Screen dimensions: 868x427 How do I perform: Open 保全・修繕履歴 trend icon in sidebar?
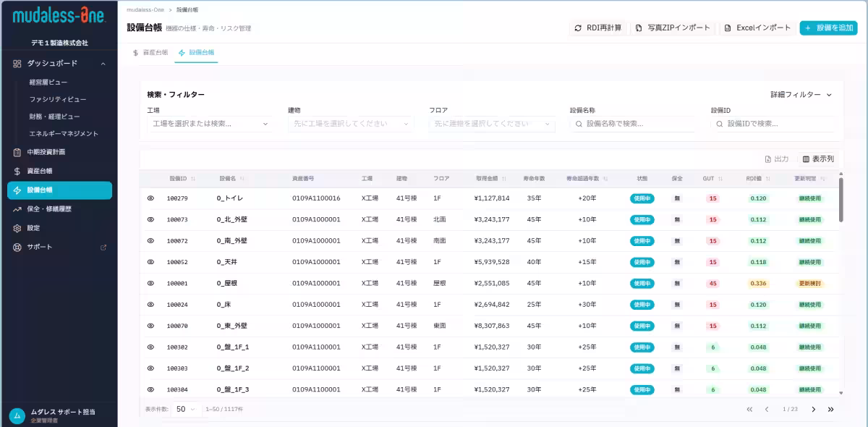tap(17, 209)
